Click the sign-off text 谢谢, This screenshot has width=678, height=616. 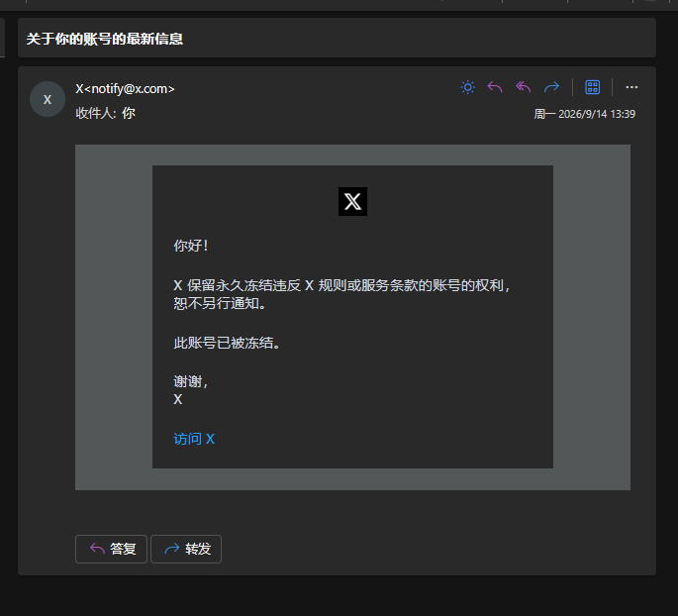(191, 381)
